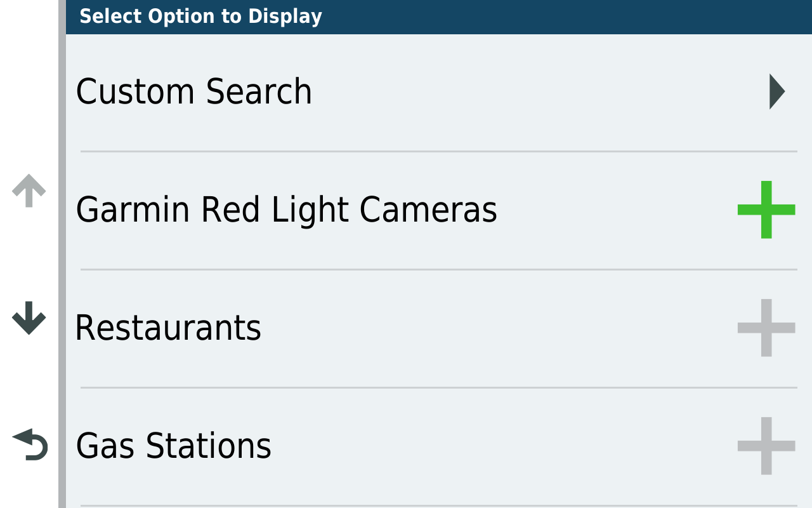Viewport: 812px width, 508px height.
Task: Toggle the green plus for Garmin Red Light Cameras
Action: (x=766, y=210)
